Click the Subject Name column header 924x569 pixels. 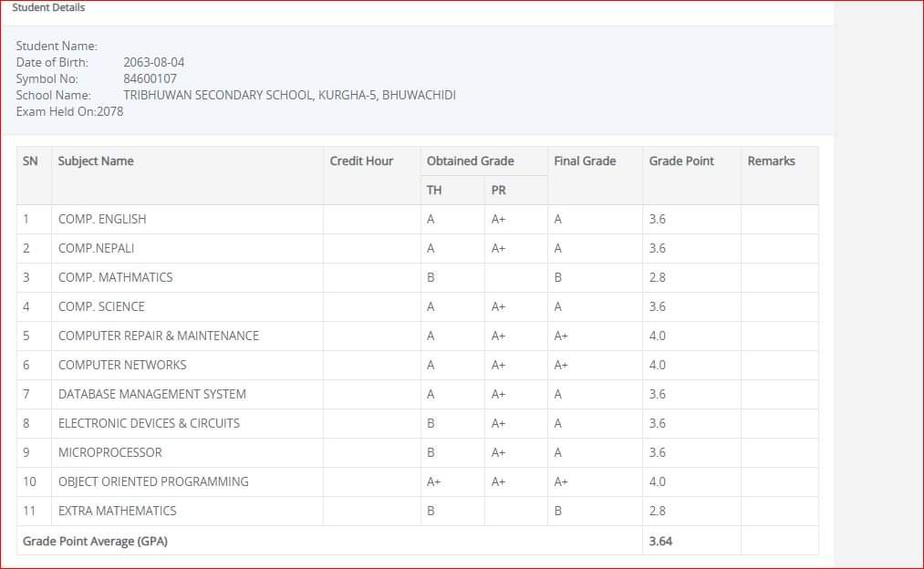(x=96, y=161)
